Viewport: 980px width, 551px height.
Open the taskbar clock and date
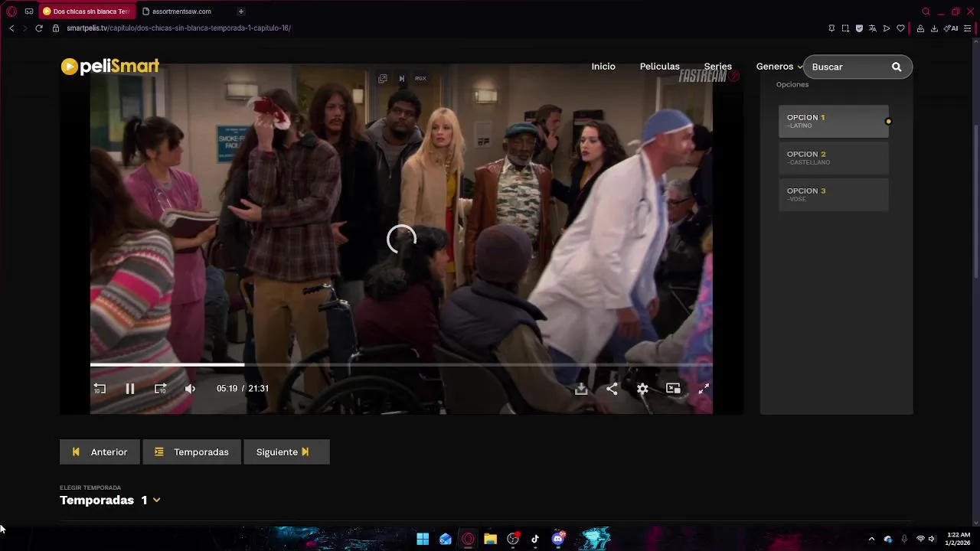point(959,539)
